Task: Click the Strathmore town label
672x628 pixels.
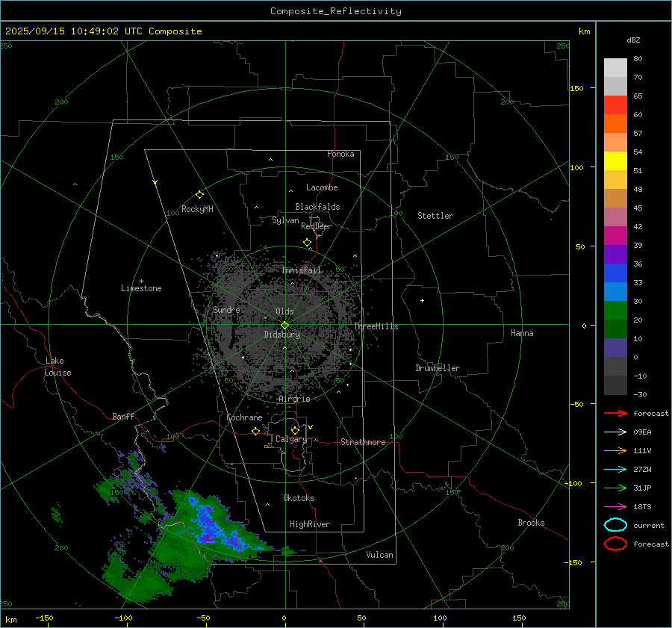Action: point(363,442)
